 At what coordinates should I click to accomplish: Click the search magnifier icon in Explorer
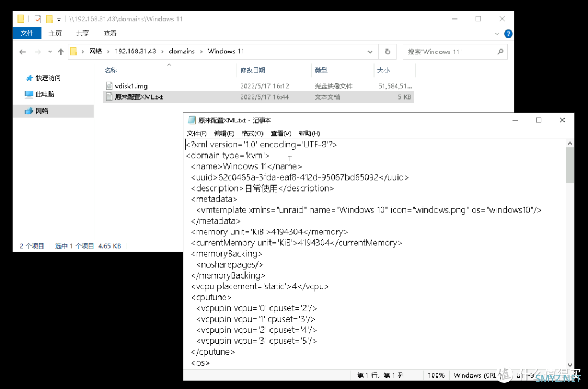(500, 52)
